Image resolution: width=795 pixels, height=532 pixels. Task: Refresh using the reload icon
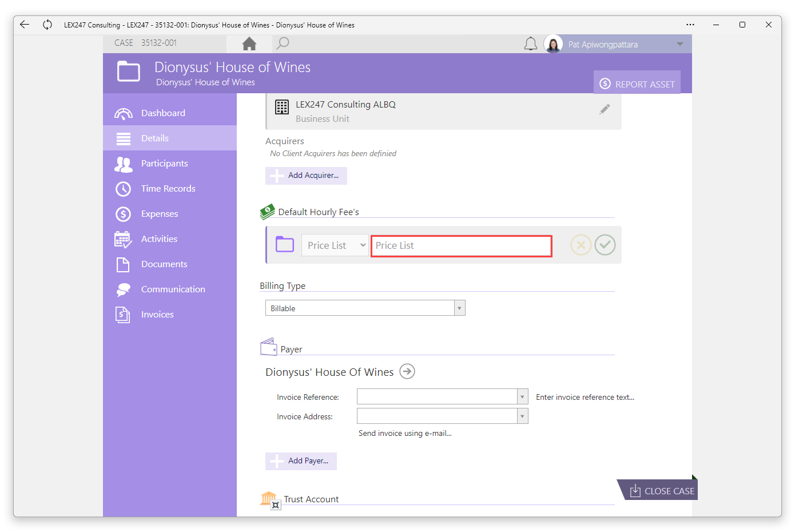[x=47, y=25]
